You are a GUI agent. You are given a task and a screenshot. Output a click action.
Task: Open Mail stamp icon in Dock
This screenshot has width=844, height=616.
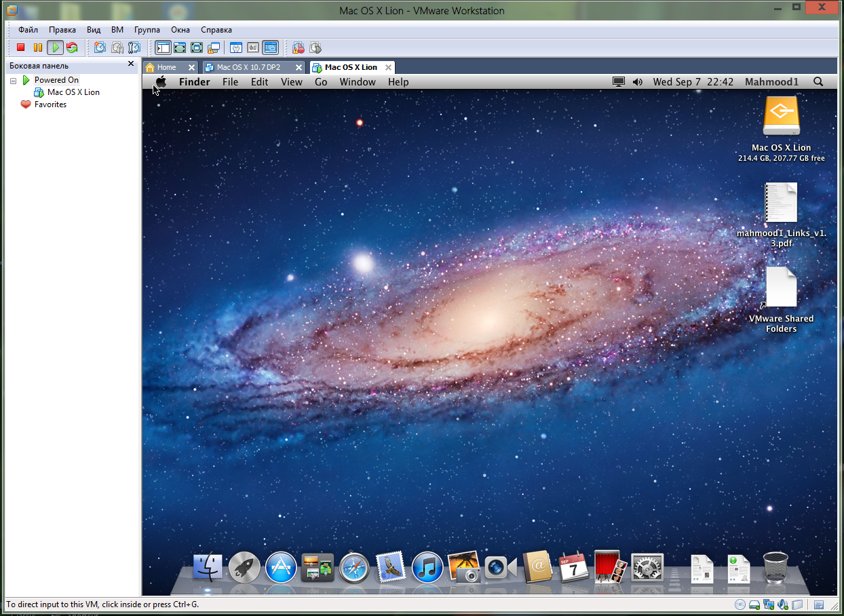[390, 567]
